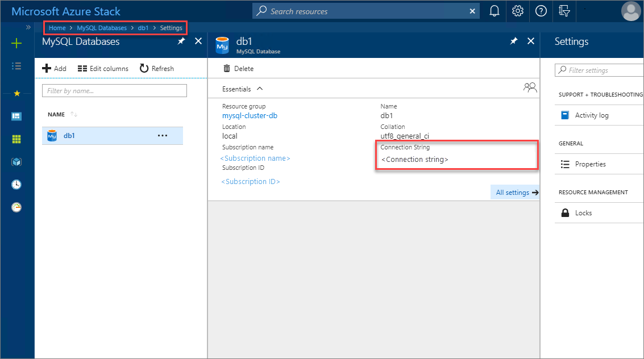Screen dimensions: 644x359
Task: Open the mysql-cluster-db resource group link
Action: click(250, 115)
